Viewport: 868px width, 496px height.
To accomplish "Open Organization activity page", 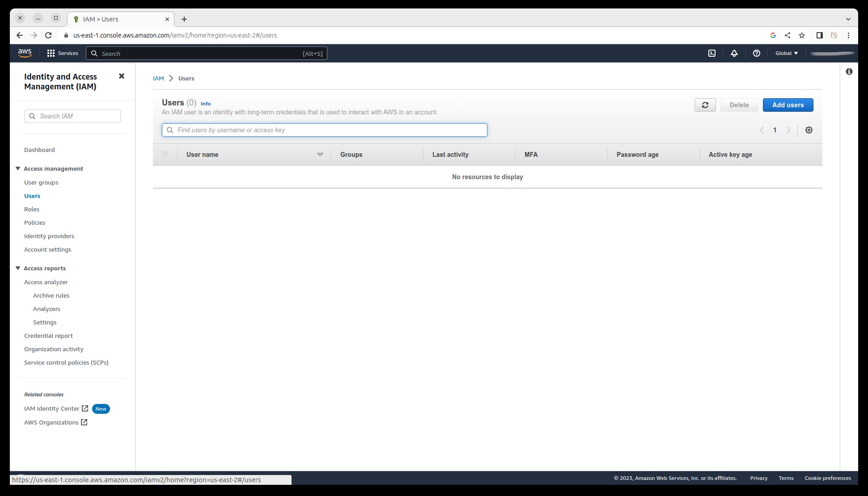I will 54,349.
